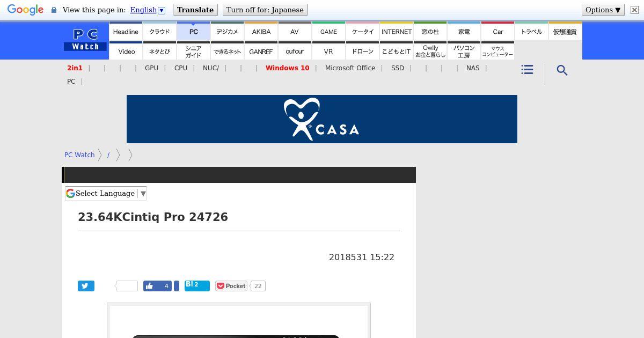Open the AV tab
The width and height of the screenshot is (644, 338).
click(295, 31)
